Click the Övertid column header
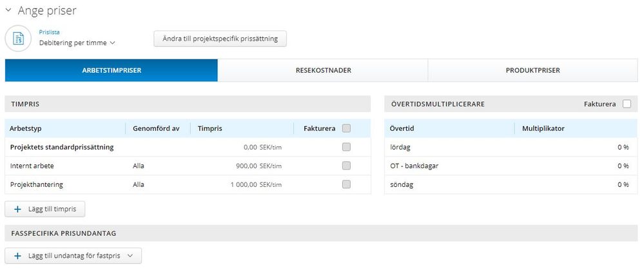The height and width of the screenshot is (272, 644). (x=402, y=128)
